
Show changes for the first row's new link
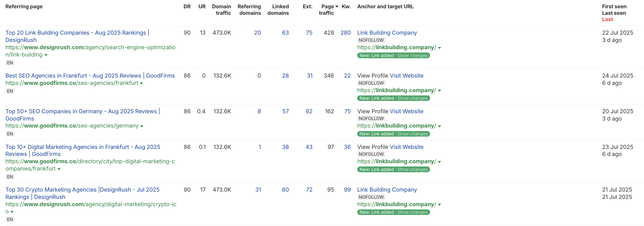point(412,55)
